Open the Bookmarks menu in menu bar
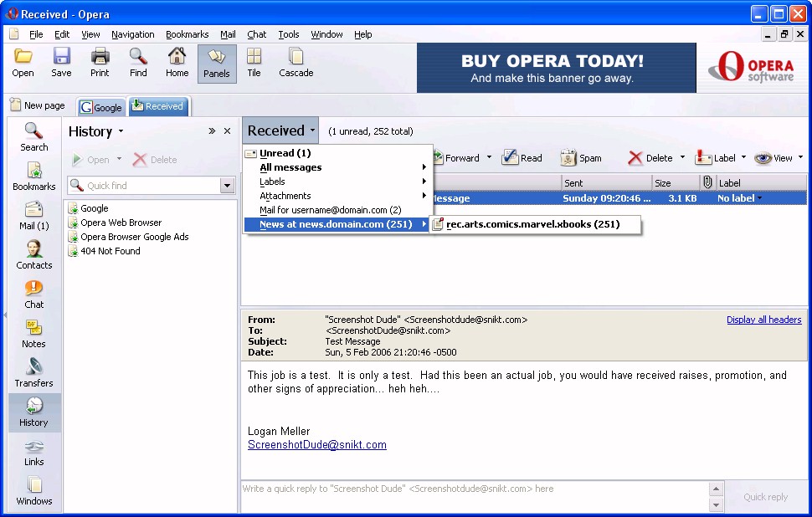The image size is (812, 517). click(x=187, y=34)
